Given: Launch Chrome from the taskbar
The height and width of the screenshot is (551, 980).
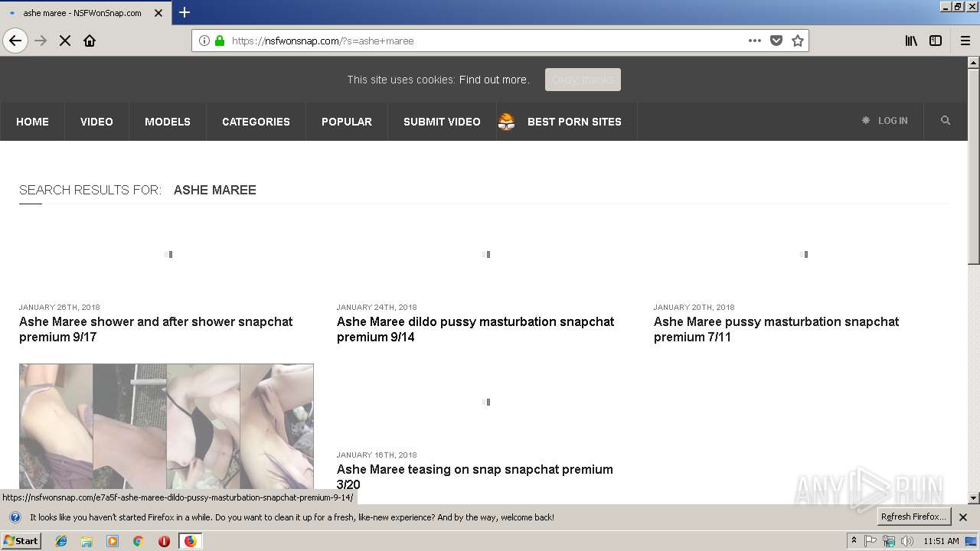Looking at the screenshot, I should 139,541.
